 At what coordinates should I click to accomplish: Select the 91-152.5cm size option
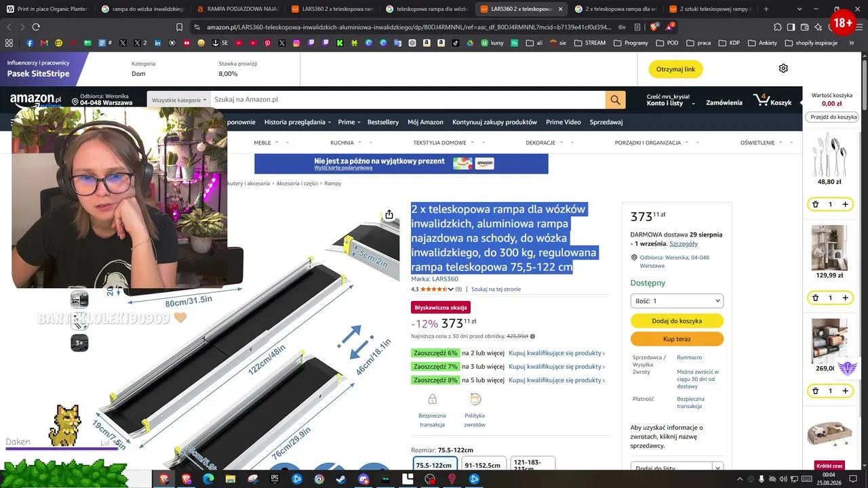(x=484, y=465)
